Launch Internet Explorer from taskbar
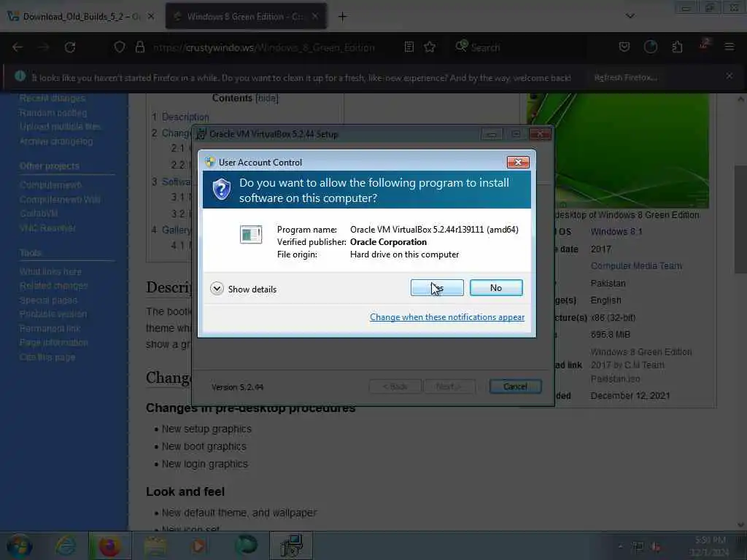747x560 pixels. pyautogui.click(x=66, y=546)
